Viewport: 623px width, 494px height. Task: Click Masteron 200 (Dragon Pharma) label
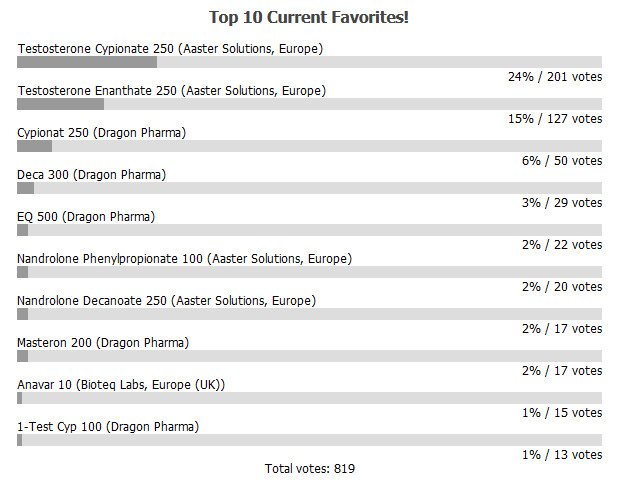[103, 342]
